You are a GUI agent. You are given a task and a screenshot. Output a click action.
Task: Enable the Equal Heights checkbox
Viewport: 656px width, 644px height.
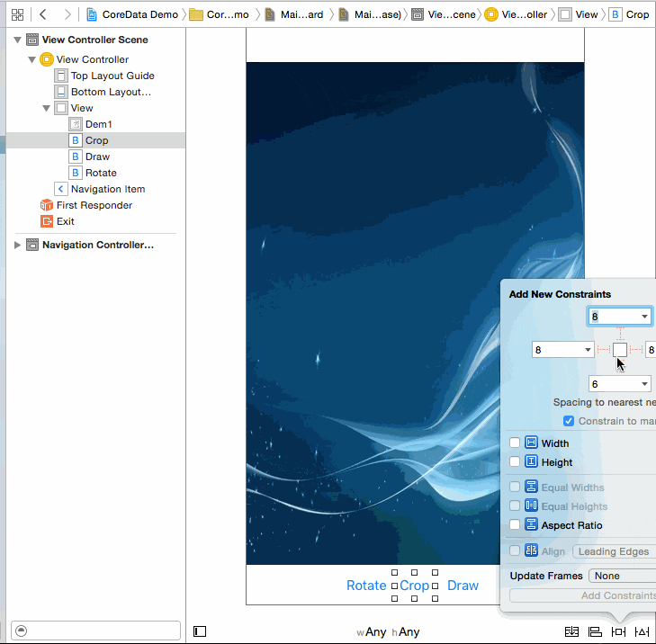515,506
